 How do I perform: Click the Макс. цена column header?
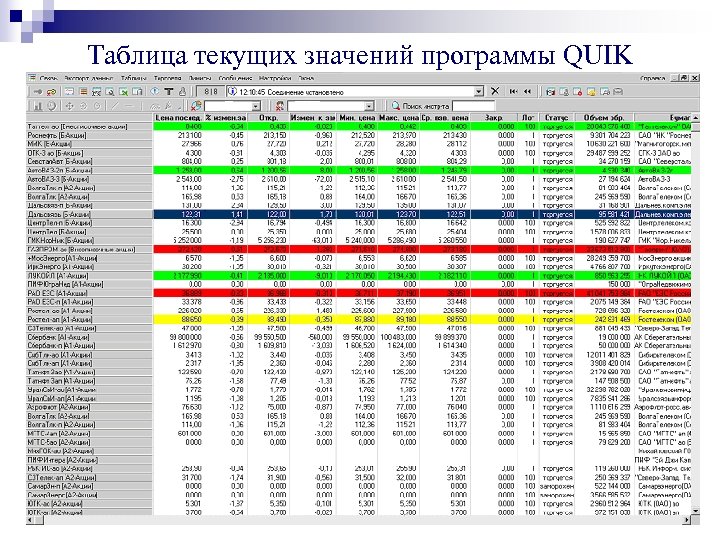click(399, 118)
